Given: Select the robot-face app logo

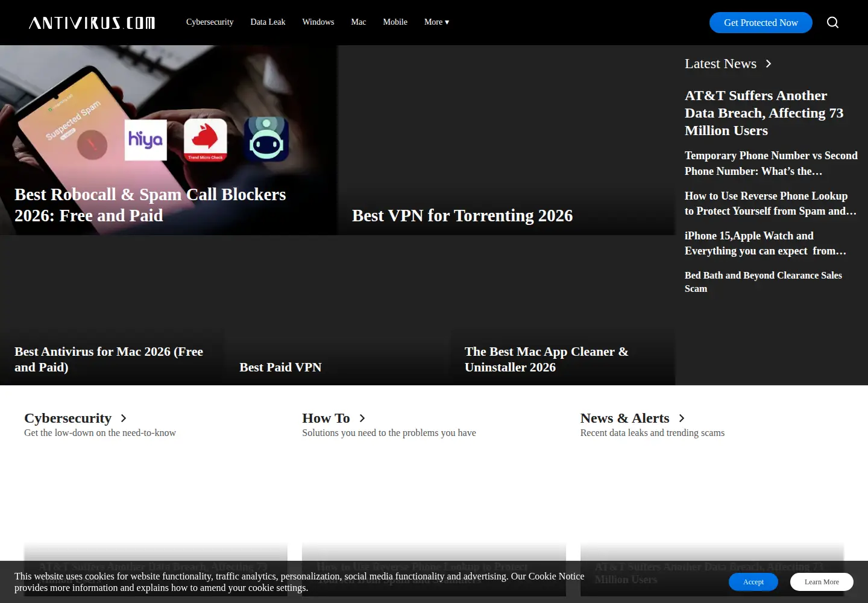Looking at the screenshot, I should (266, 139).
